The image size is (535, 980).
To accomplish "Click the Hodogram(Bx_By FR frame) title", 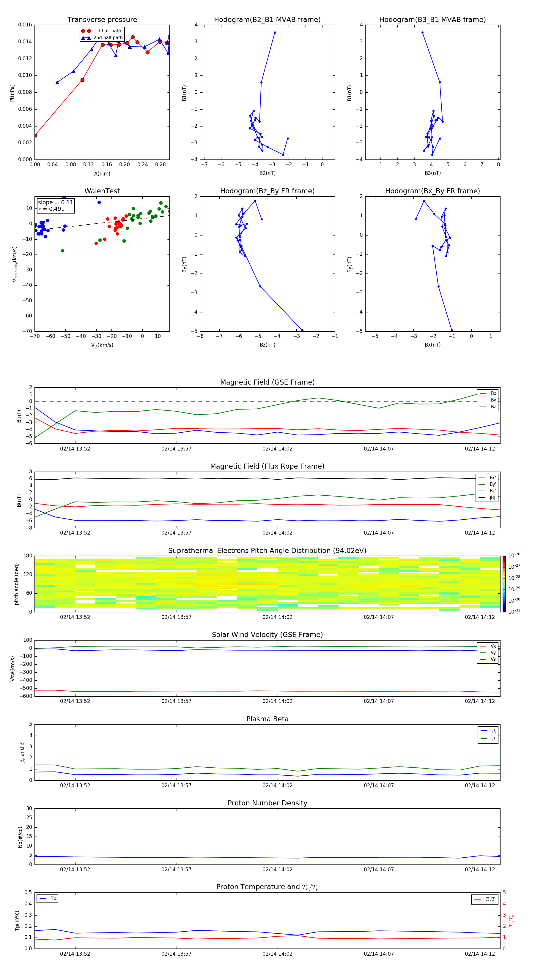I will [x=432, y=191].
